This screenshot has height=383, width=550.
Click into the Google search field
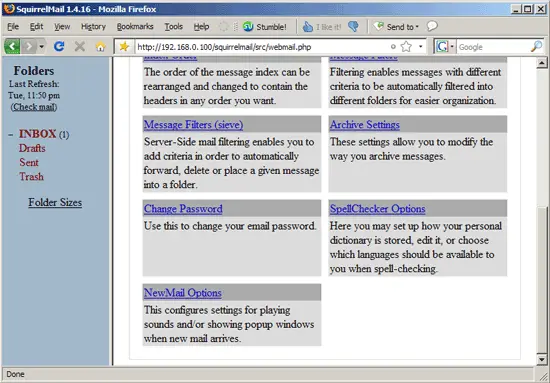tap(493, 47)
